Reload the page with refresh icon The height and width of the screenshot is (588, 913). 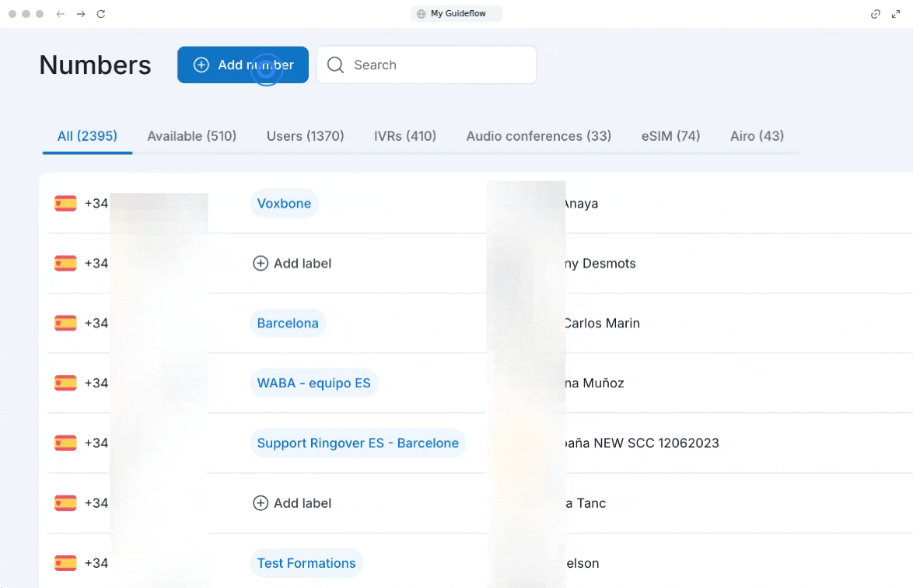click(101, 14)
